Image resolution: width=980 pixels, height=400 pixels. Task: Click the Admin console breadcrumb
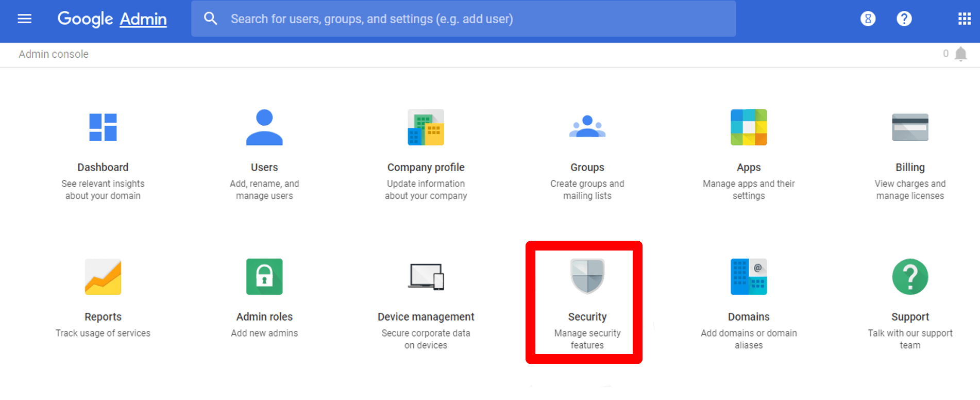pyautogui.click(x=54, y=54)
